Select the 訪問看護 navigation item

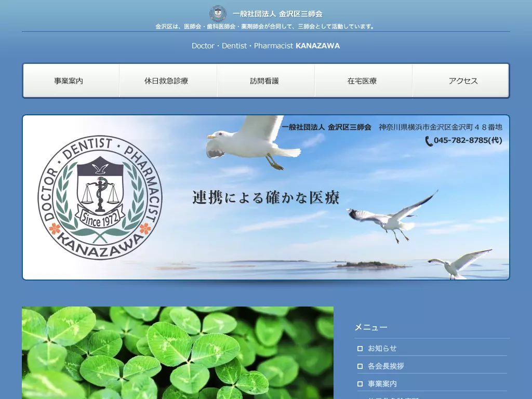tap(266, 81)
